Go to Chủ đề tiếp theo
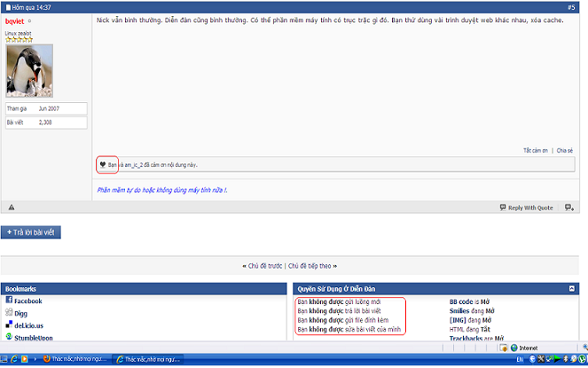 (x=310, y=266)
